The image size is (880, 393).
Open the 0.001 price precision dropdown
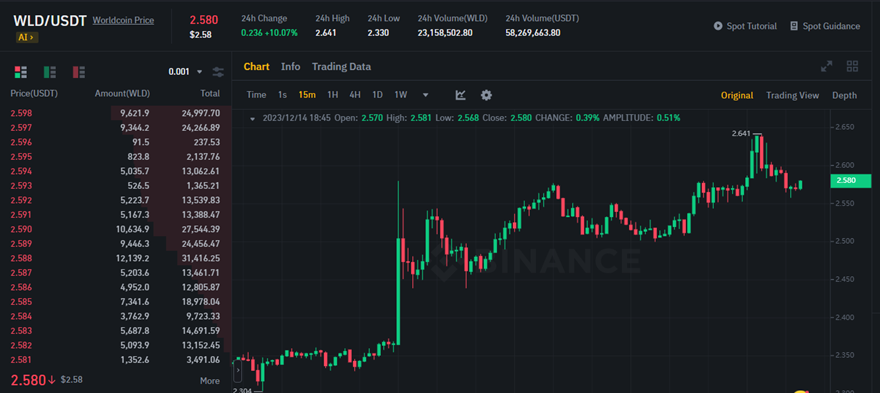tap(185, 72)
